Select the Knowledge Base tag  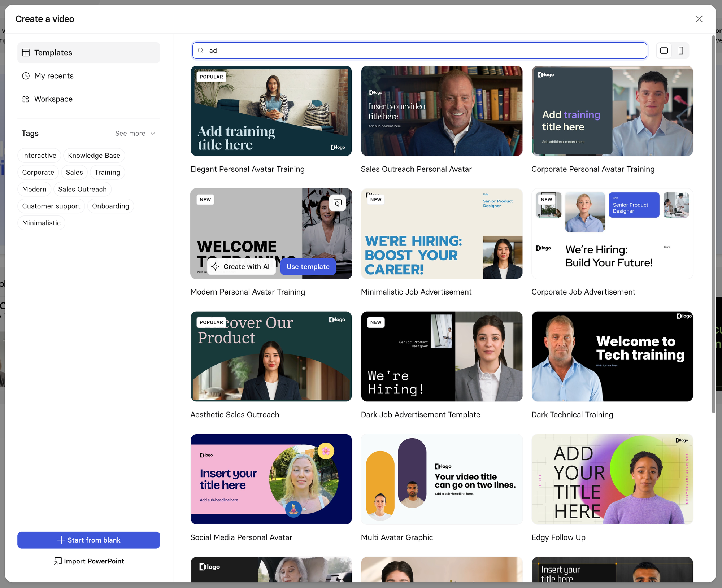point(94,156)
